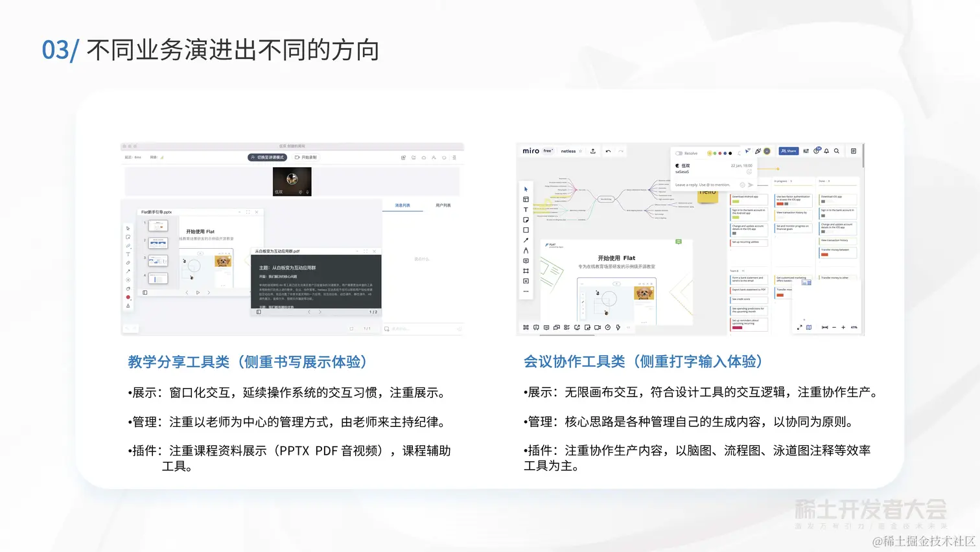Pick the yellow color dot in comment popup
The height and width of the screenshot is (552, 980).
pyautogui.click(x=710, y=154)
